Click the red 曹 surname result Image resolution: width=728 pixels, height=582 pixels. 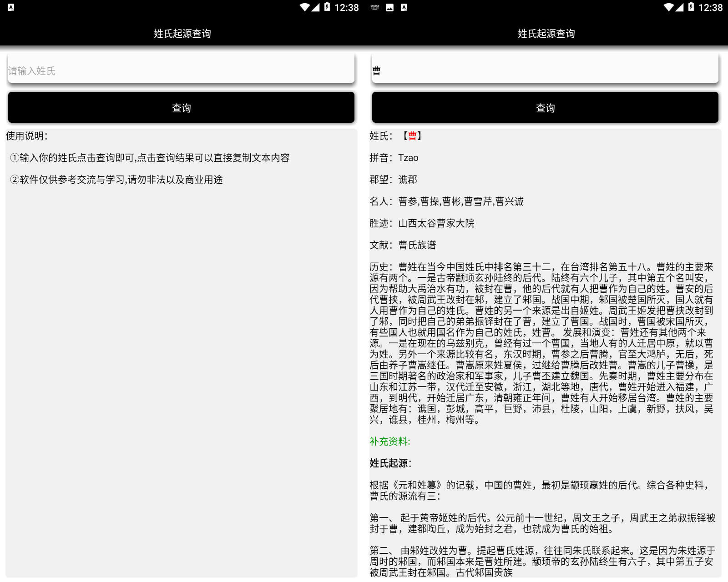click(x=412, y=136)
